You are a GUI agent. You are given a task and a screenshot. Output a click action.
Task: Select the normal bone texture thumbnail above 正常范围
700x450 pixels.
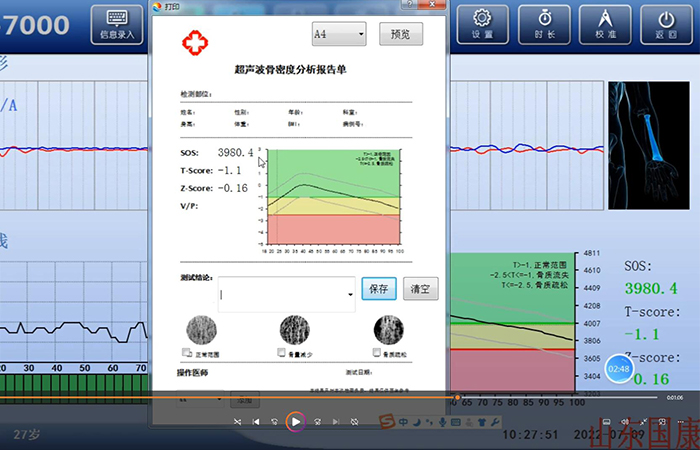201,330
